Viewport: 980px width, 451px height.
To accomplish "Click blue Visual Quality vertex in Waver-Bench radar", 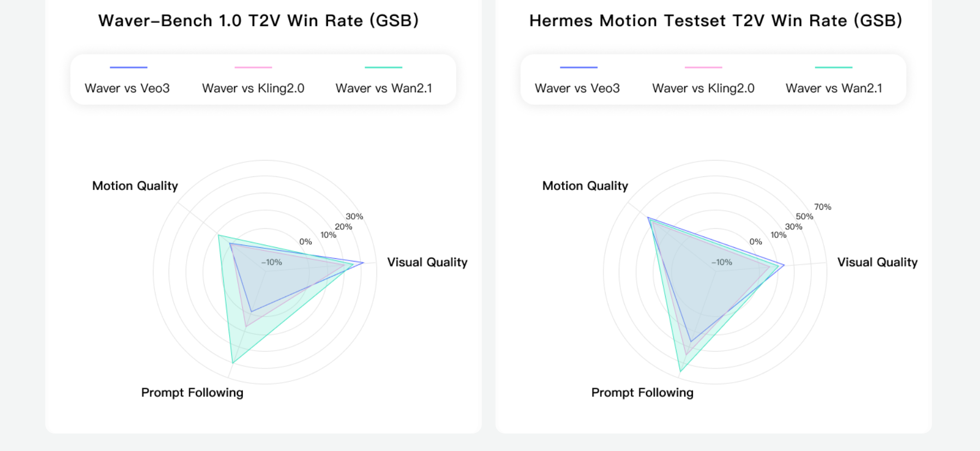I will coord(363,263).
